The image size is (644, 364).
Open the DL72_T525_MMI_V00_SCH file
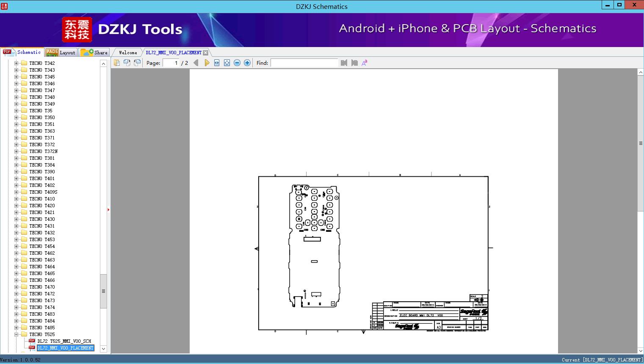point(64,341)
